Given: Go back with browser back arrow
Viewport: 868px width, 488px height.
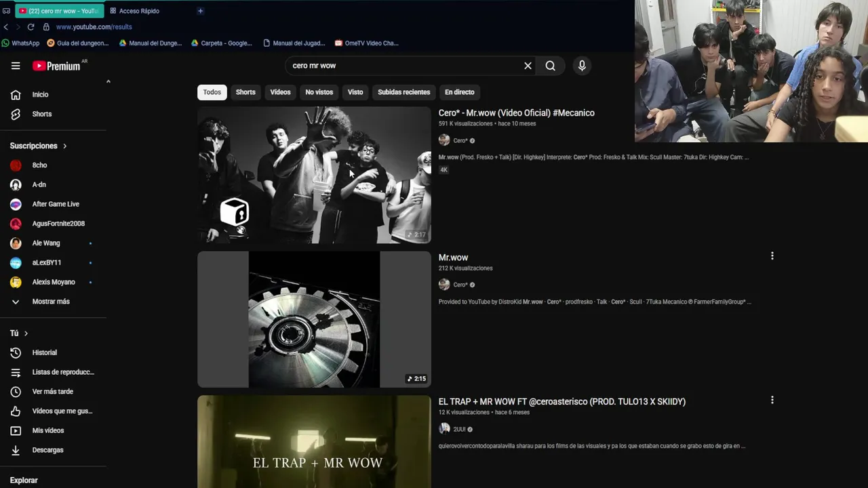Looking at the screenshot, I should coord(6,27).
